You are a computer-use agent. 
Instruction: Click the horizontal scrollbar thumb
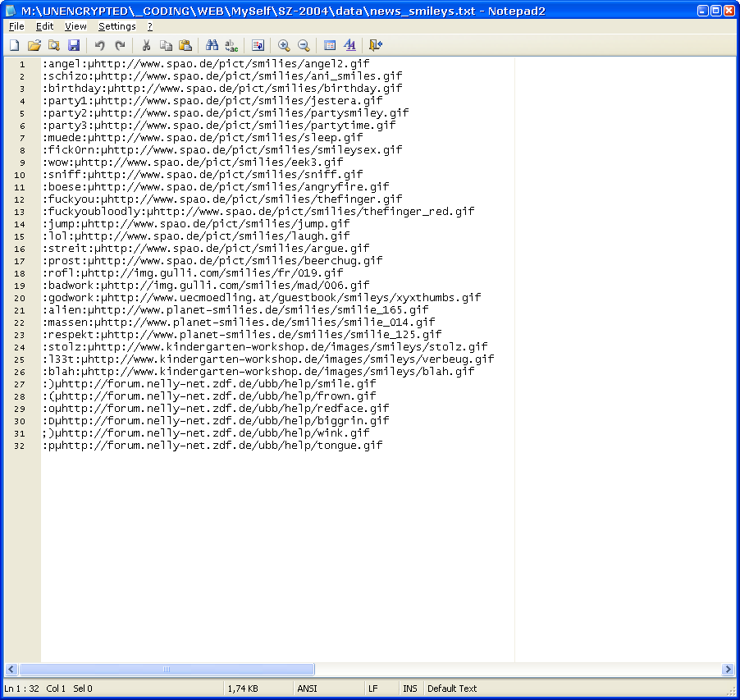[166, 669]
